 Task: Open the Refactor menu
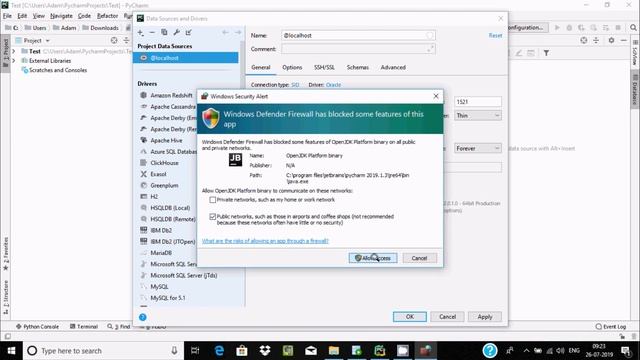click(107, 16)
